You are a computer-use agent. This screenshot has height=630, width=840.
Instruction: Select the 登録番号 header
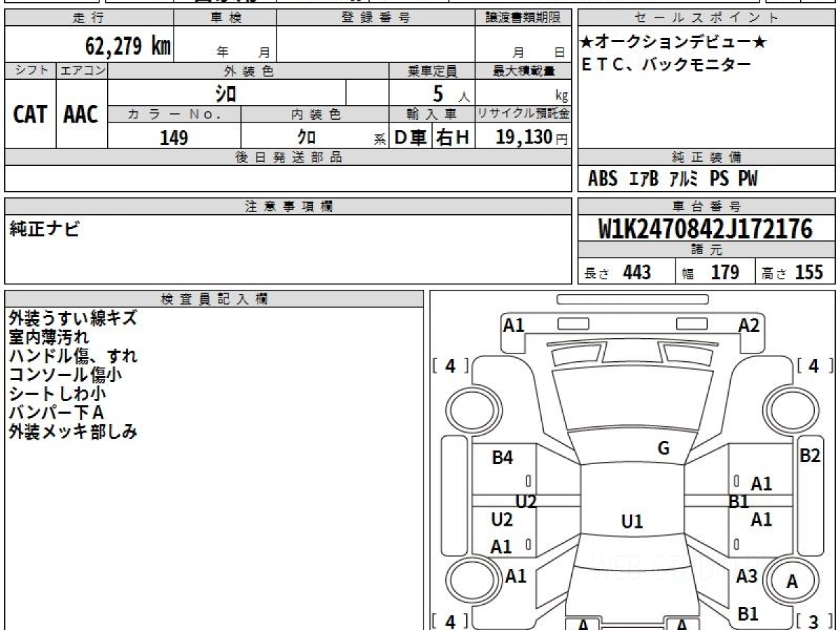[x=376, y=18]
